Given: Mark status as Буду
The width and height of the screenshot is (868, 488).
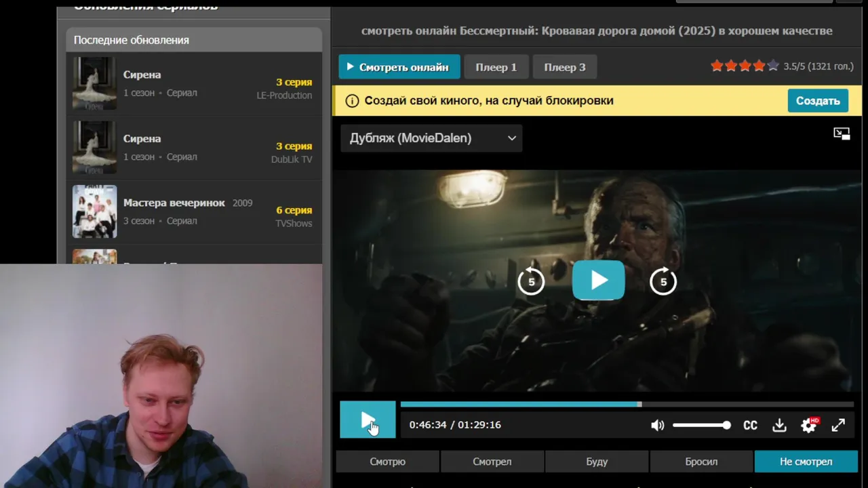Looking at the screenshot, I should click(597, 462).
